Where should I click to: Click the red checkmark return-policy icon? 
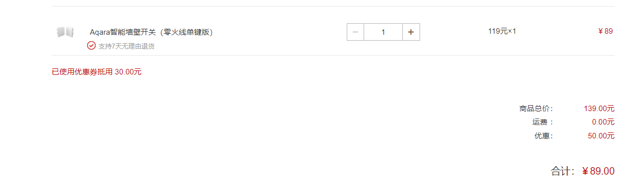pos(91,46)
